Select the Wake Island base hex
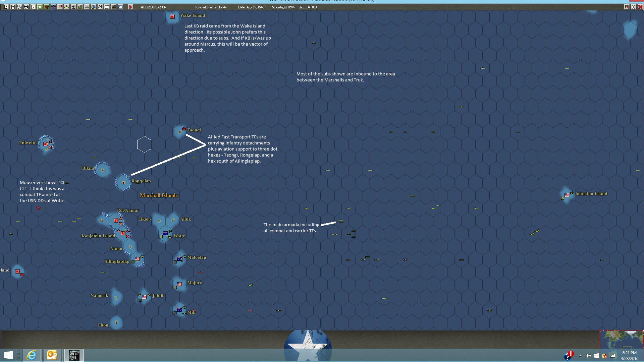The image size is (644, 362). (x=172, y=17)
